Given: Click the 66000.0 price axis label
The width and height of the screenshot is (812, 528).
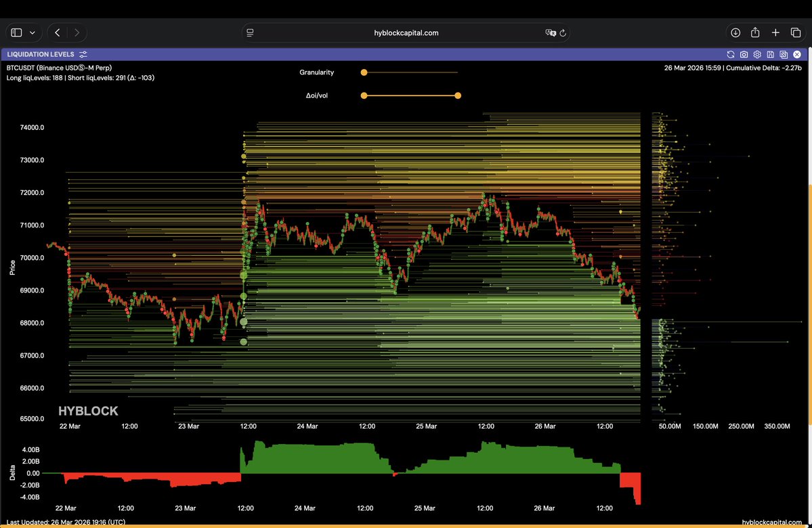Looking at the screenshot, I should click(32, 389).
